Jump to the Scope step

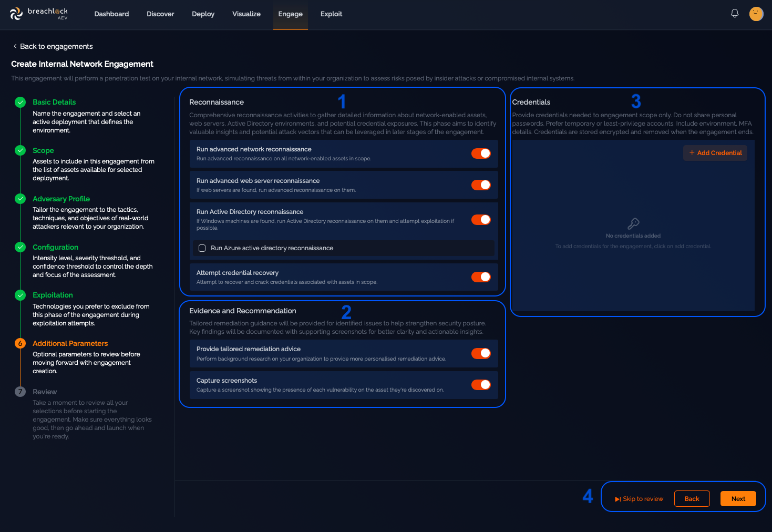point(43,150)
